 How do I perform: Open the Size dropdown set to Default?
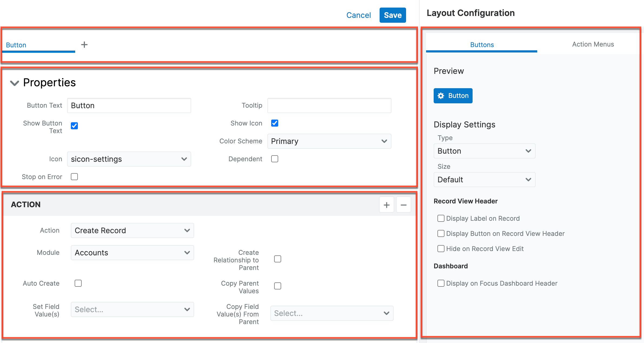click(484, 179)
